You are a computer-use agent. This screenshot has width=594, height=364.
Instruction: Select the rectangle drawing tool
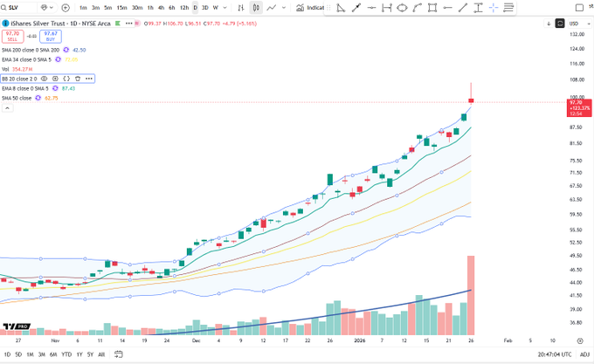pos(432,8)
